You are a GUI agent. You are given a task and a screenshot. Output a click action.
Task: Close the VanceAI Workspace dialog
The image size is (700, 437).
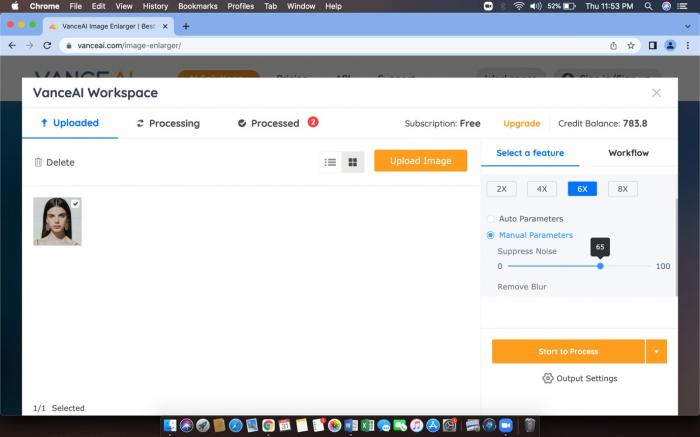pos(656,93)
